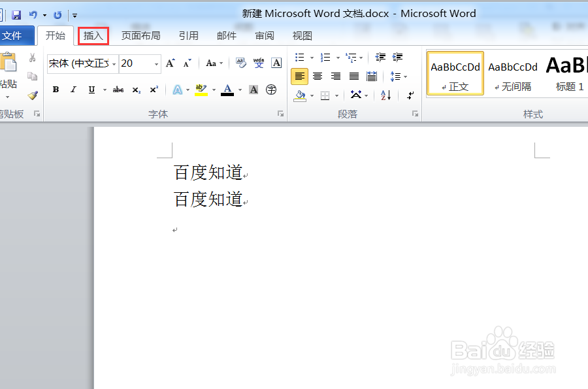
Task: Open the Undo history dropdown arrow
Action: pyautogui.click(x=44, y=16)
